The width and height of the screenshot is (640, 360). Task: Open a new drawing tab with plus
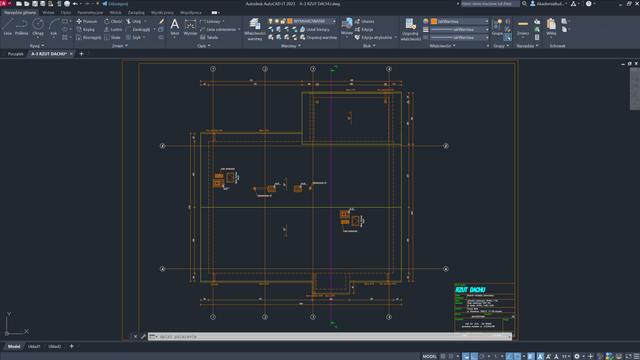[x=81, y=54]
